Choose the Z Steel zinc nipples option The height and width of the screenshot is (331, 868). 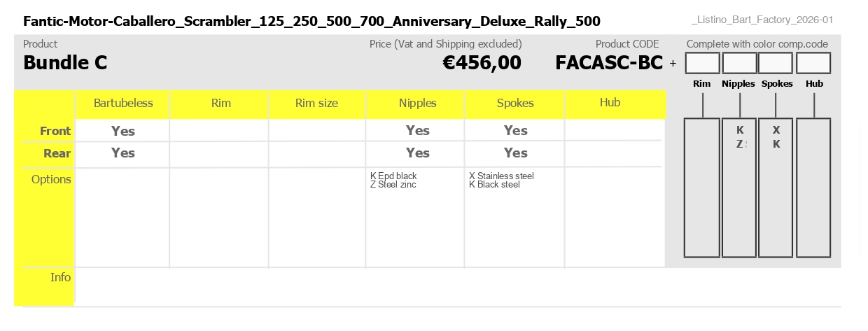[393, 185]
